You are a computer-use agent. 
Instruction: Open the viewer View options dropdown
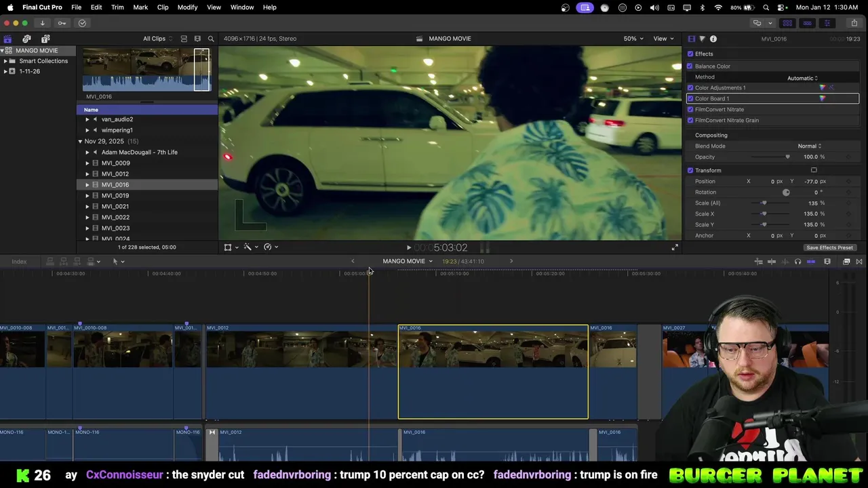pos(663,39)
